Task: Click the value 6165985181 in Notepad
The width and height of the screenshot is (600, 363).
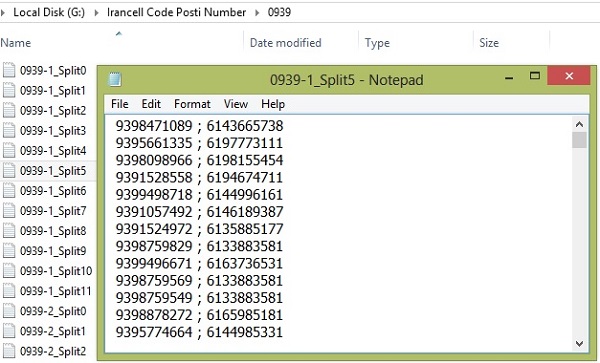Action: point(245,315)
